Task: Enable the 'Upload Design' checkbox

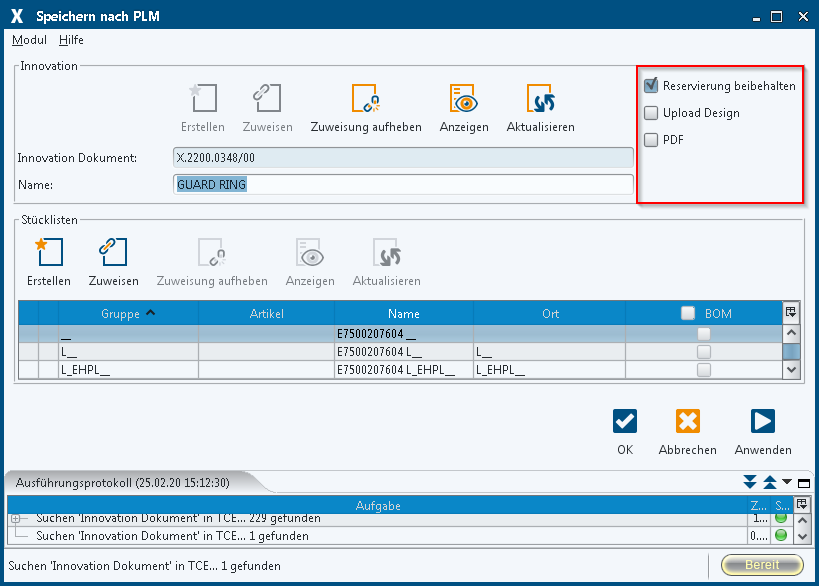Action: pyautogui.click(x=651, y=113)
